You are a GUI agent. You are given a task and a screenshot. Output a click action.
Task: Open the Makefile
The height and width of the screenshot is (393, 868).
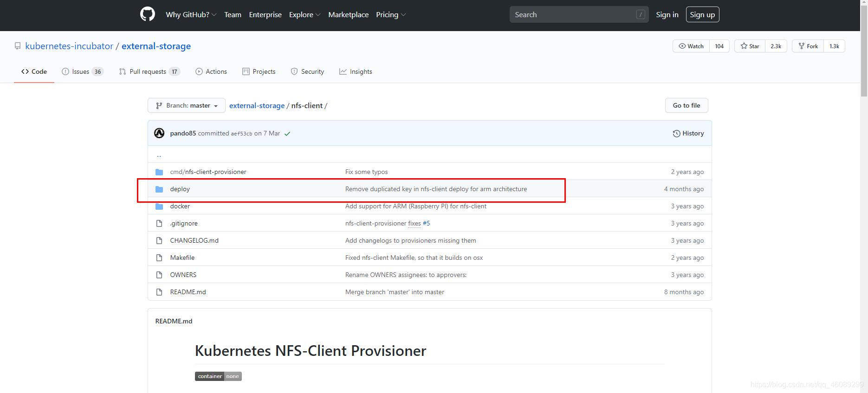click(x=182, y=258)
